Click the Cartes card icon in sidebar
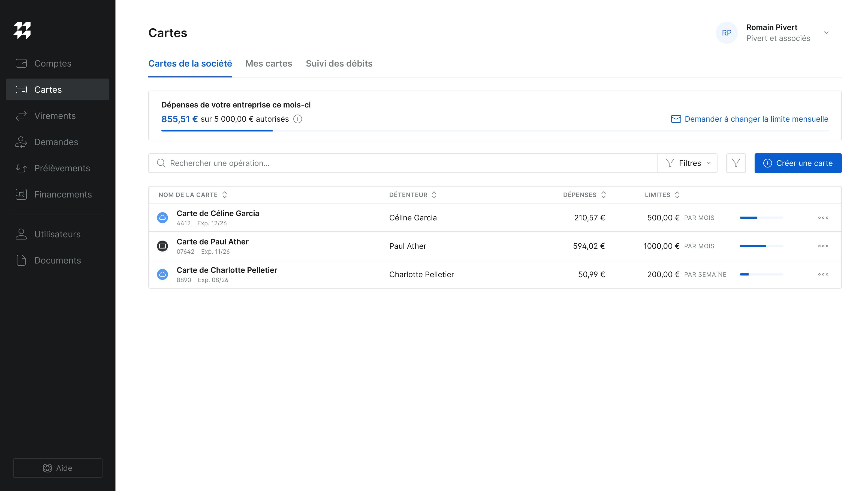Screen dimensions: 868x491 [21, 90]
